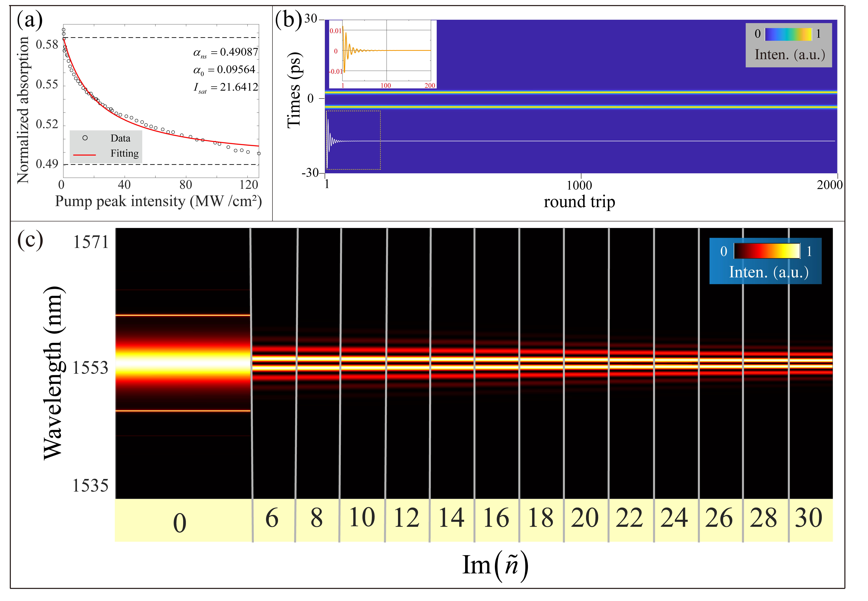Click the 20 cell in Im(ñ) row
Image resolution: width=868 pixels, height=601 pixels.
pyautogui.click(x=586, y=520)
